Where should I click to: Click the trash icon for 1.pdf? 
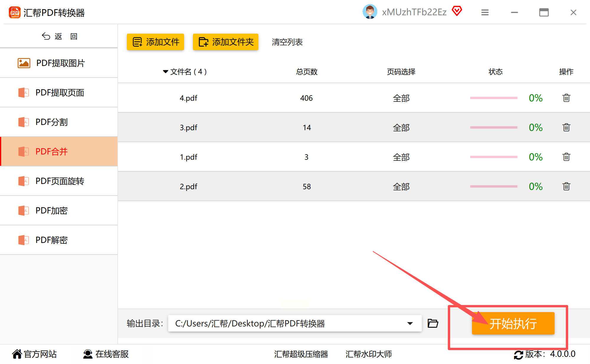tap(566, 157)
